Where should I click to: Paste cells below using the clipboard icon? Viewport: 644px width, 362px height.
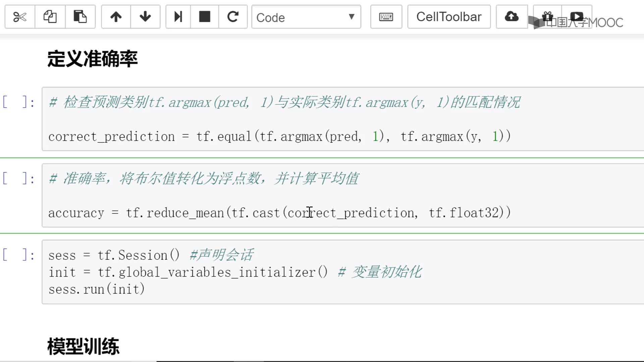point(80,17)
